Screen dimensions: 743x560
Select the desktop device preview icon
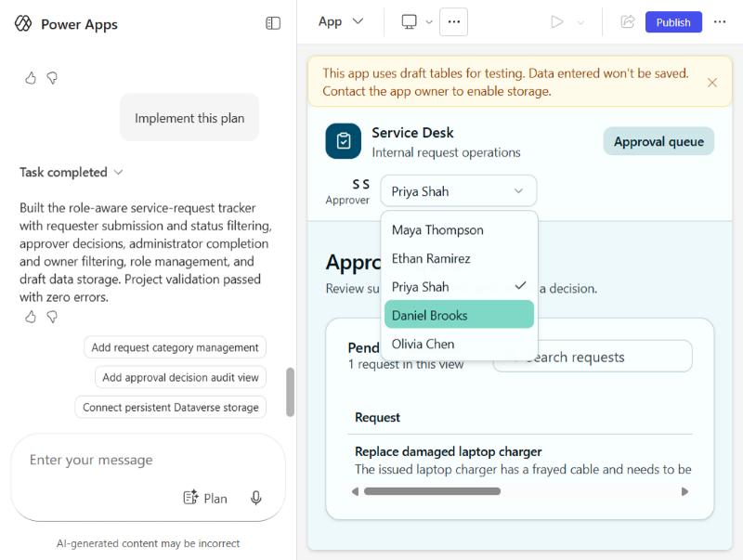[x=409, y=21]
